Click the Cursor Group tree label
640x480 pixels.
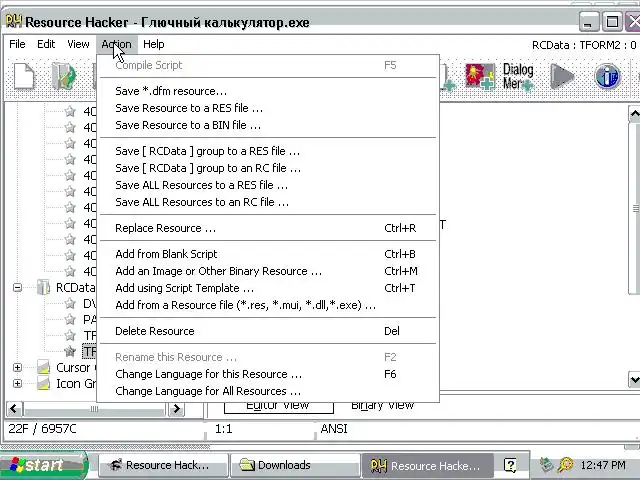point(76,367)
